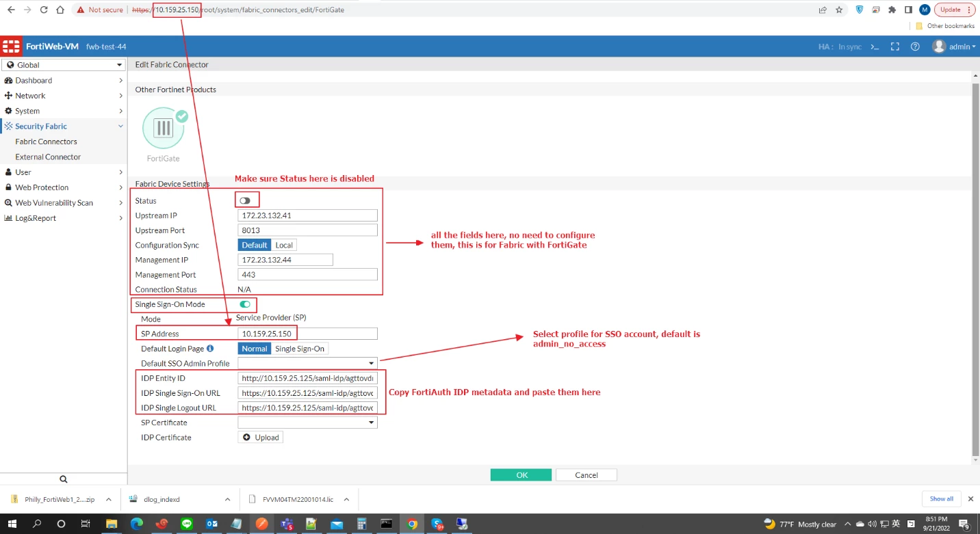The image size is (980, 534).
Task: Open the Security Fabric menu item
Action: (64, 126)
